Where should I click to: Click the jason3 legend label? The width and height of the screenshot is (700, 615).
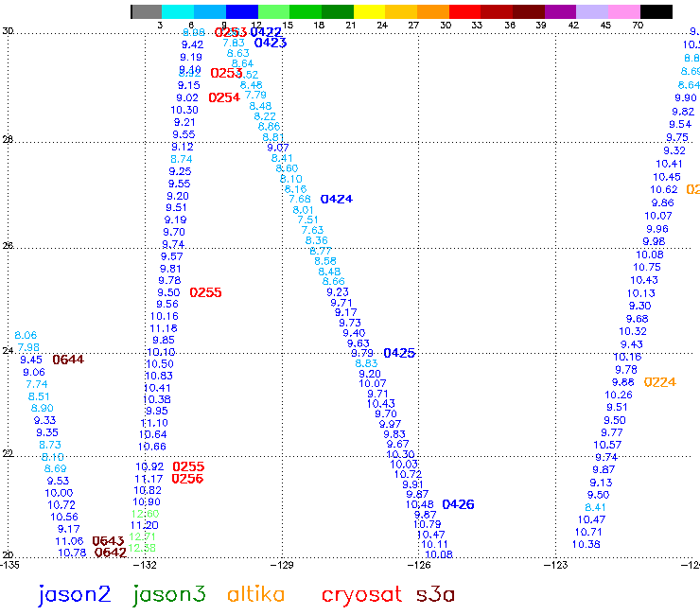[168, 595]
